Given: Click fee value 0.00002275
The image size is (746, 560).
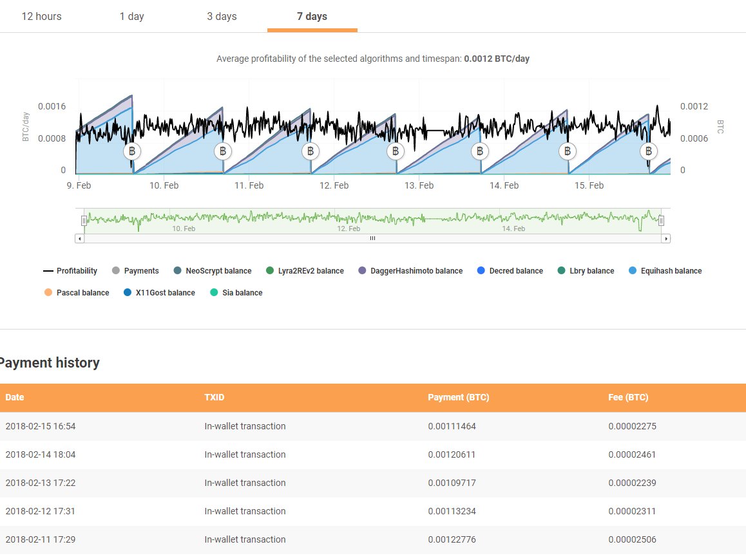Looking at the screenshot, I should [632, 426].
